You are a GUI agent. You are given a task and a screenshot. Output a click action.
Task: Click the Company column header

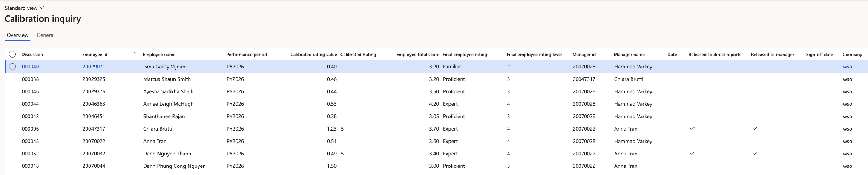click(x=853, y=55)
